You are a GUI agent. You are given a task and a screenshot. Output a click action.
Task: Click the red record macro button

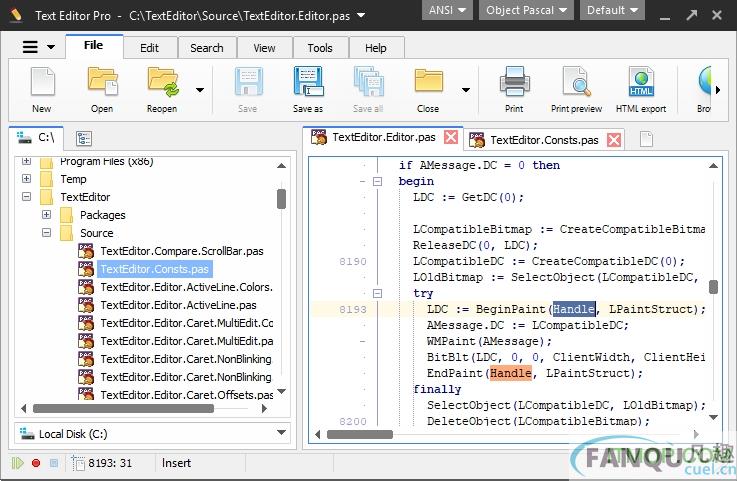tap(36, 463)
